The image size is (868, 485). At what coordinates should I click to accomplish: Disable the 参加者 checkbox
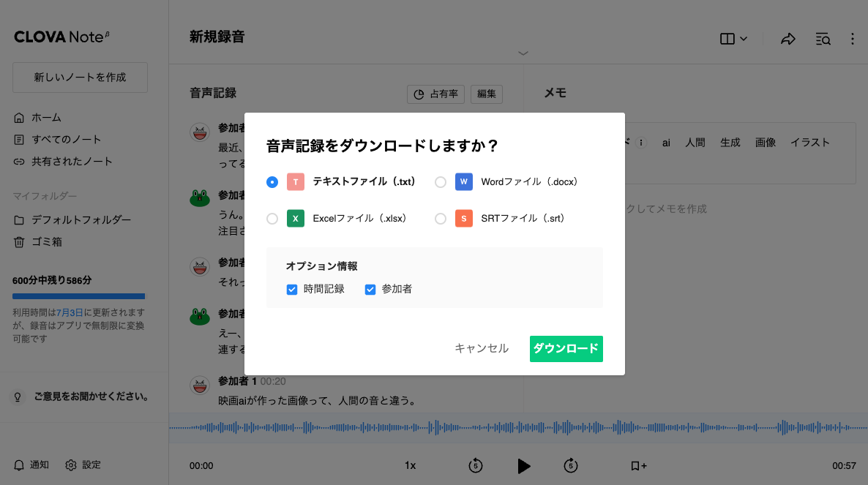point(370,290)
